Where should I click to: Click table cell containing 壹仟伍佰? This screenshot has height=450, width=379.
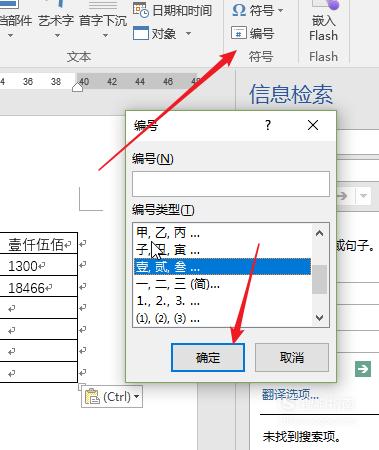tap(38, 244)
